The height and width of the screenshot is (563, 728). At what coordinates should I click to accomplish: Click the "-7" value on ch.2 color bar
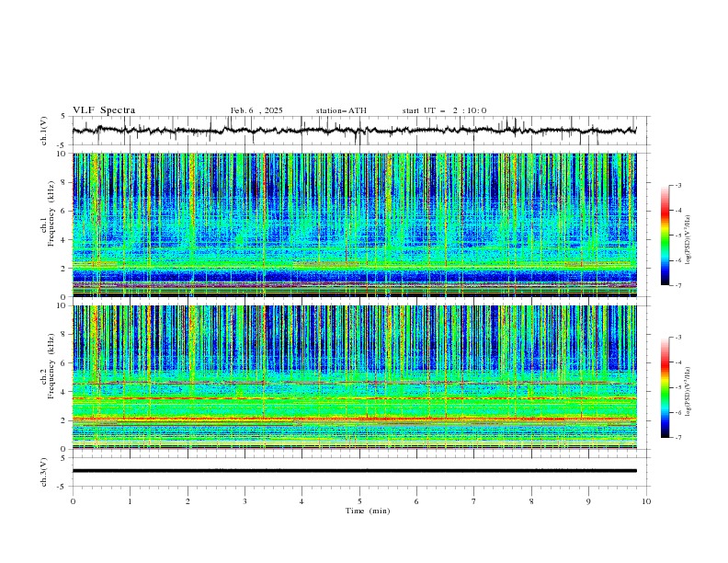coord(677,437)
